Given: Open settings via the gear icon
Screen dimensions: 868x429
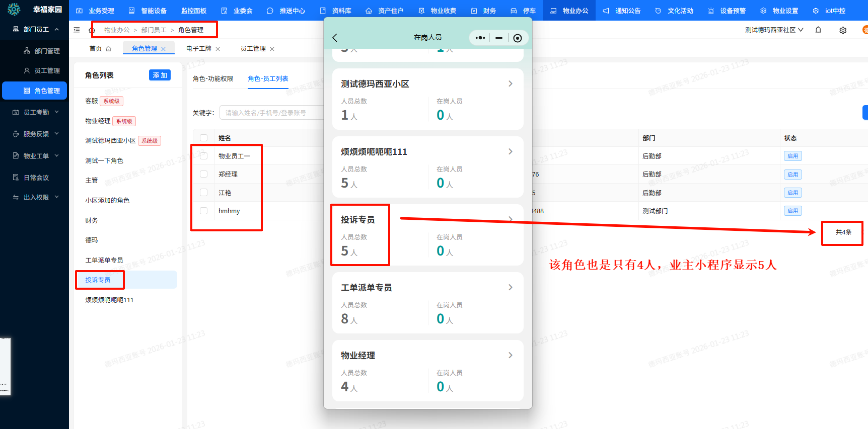Looking at the screenshot, I should [843, 30].
